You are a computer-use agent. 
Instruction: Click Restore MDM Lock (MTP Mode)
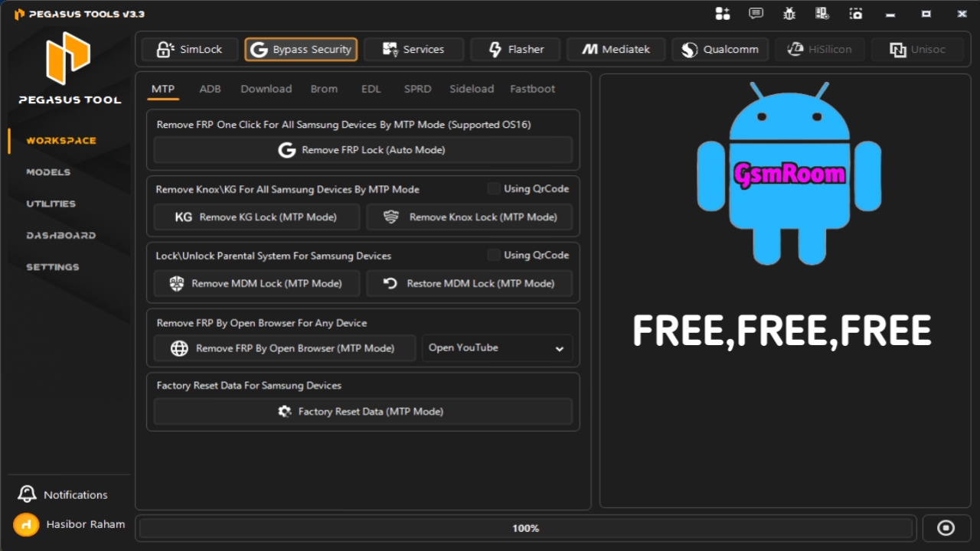click(469, 284)
